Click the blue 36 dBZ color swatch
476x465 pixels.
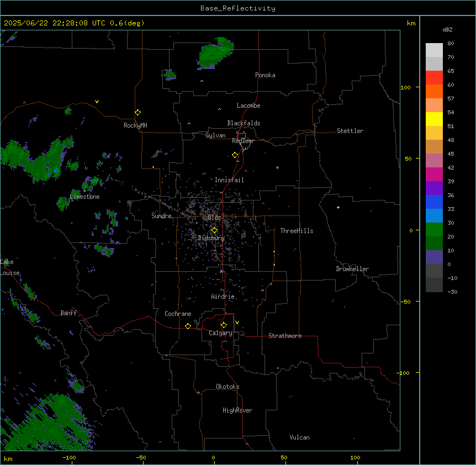point(434,202)
